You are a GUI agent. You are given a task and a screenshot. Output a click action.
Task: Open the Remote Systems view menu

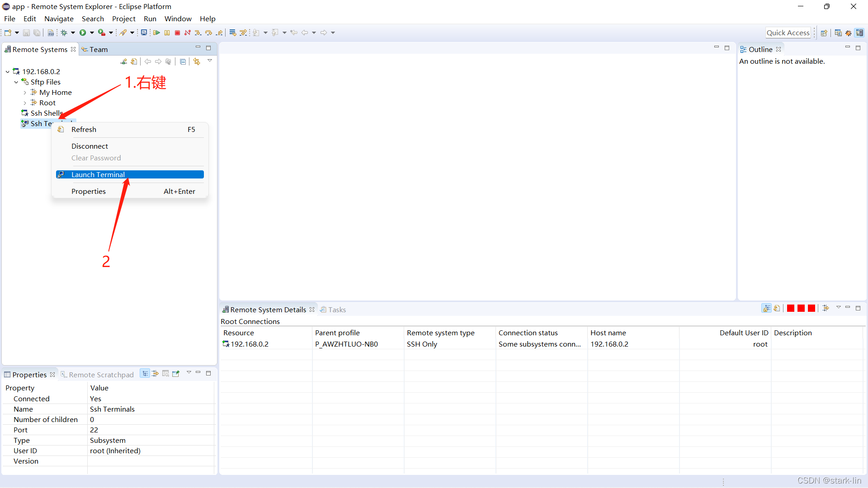(210, 61)
